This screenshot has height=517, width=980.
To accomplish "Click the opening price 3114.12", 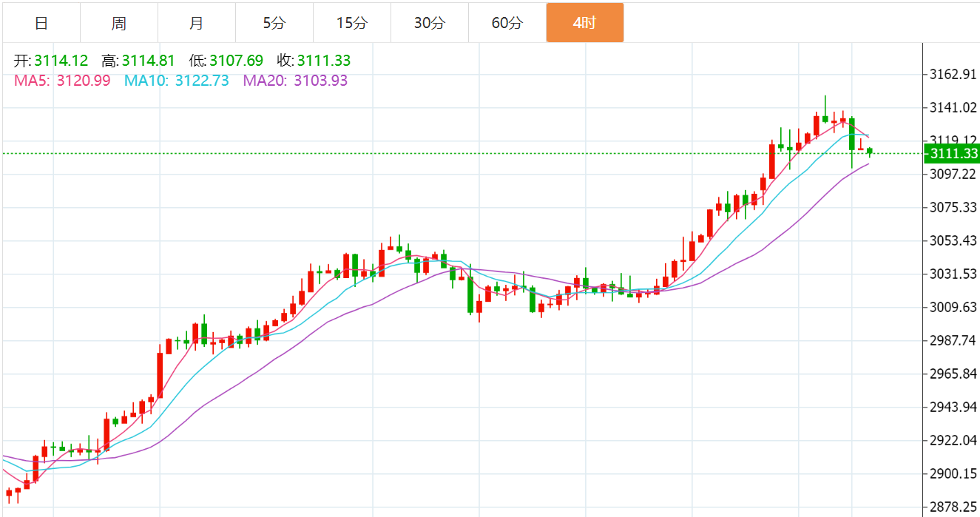I will [x=61, y=61].
